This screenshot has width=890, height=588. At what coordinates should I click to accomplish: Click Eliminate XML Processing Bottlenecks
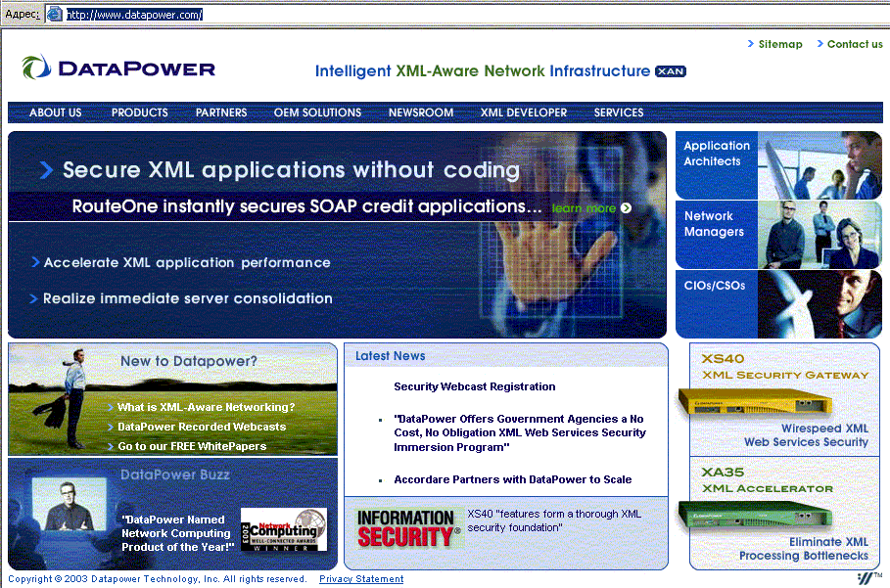tap(804, 549)
